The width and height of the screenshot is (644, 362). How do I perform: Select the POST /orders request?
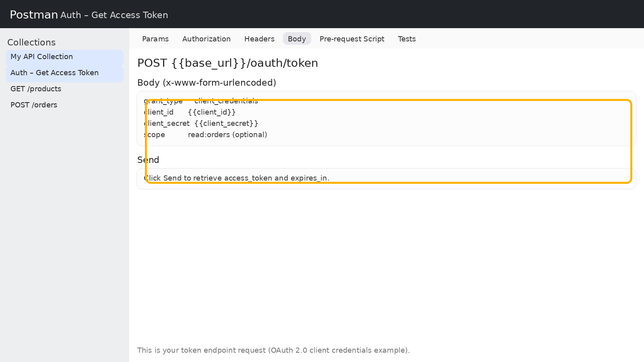(x=34, y=105)
